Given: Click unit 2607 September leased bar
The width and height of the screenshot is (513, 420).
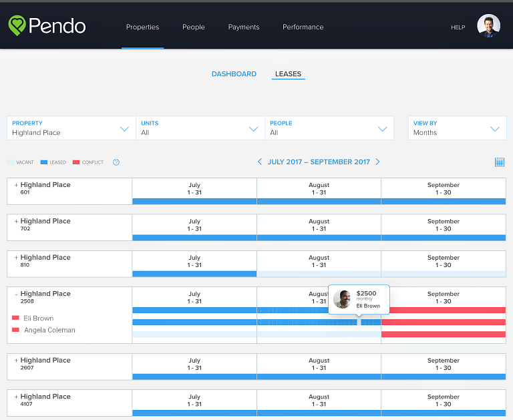Looking at the screenshot, I should (x=444, y=377).
